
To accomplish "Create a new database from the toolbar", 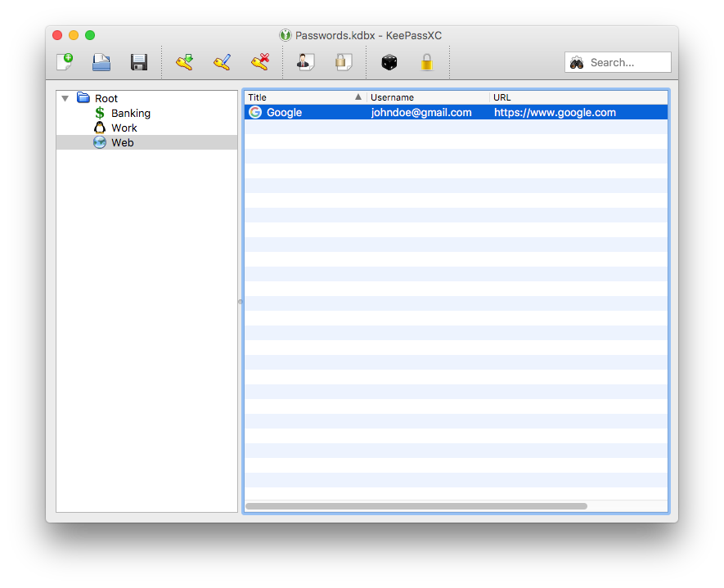I will click(x=65, y=62).
